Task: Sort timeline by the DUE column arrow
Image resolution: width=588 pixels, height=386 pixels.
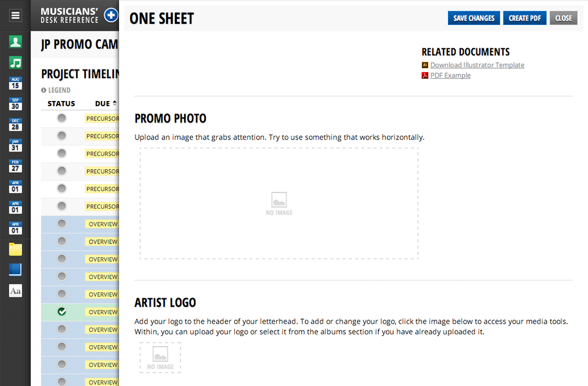Action: (115, 103)
